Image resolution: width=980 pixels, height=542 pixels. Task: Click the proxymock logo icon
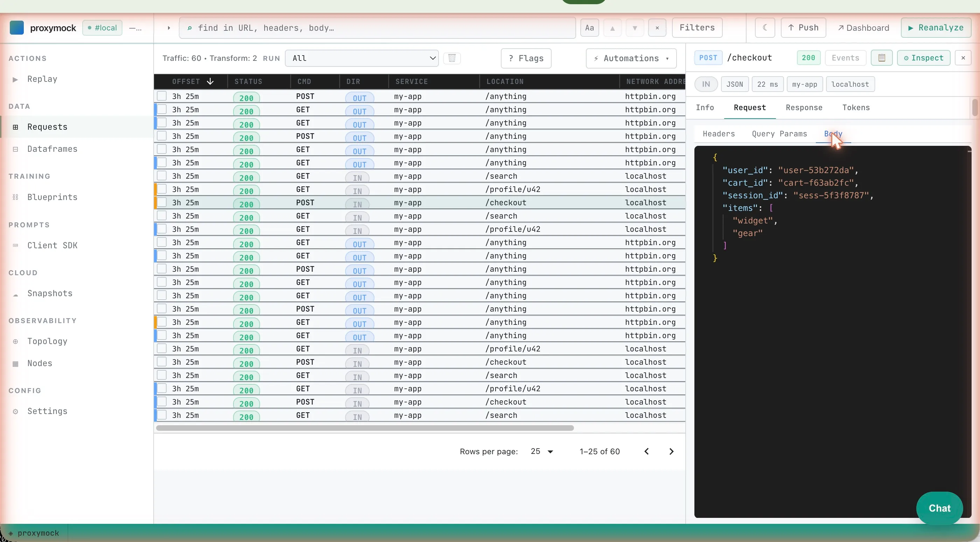pyautogui.click(x=16, y=28)
